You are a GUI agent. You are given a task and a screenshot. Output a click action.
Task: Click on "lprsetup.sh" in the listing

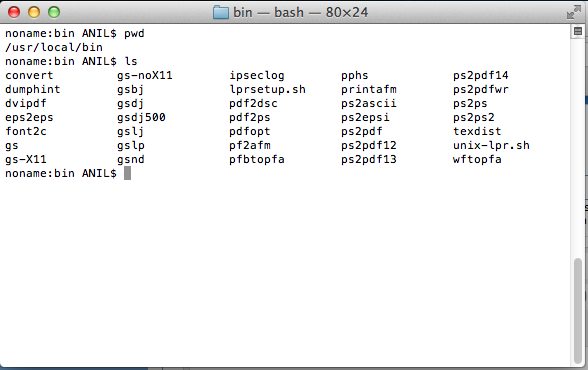coord(267,90)
